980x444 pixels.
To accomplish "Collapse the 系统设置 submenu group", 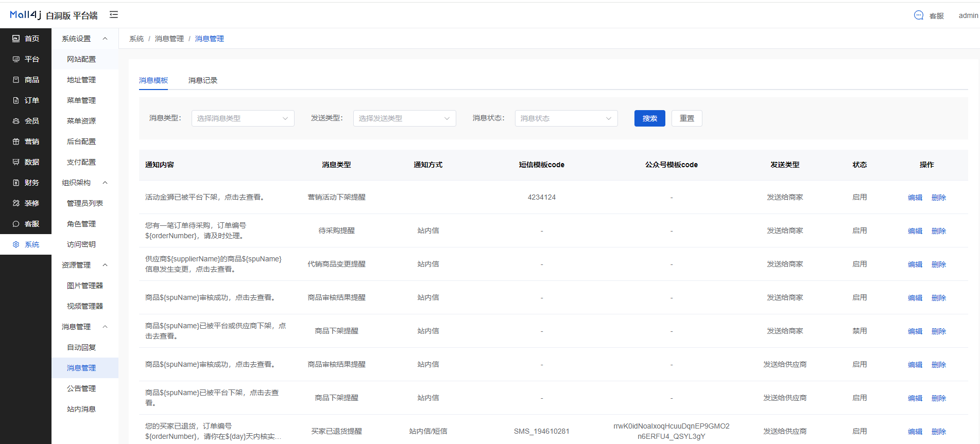I will (x=85, y=39).
